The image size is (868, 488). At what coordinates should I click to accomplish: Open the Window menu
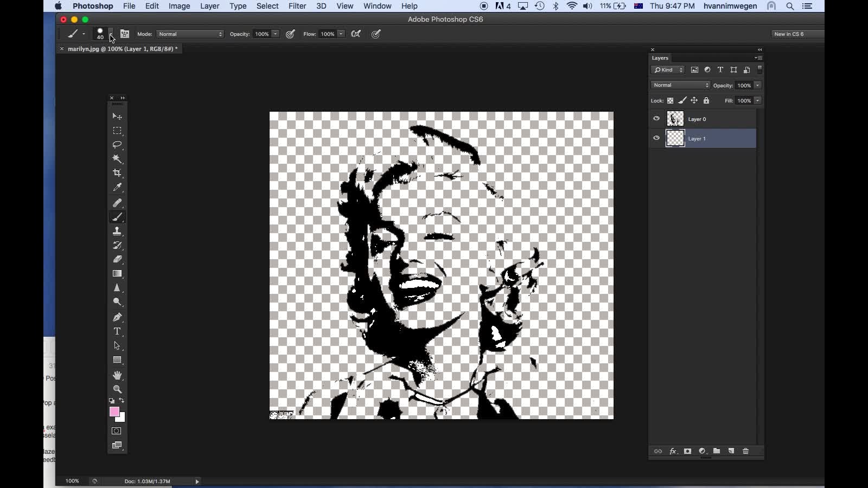pyautogui.click(x=377, y=6)
